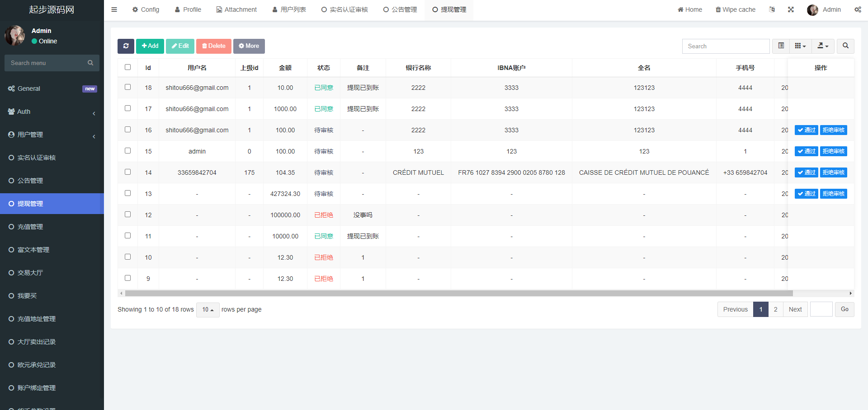This screenshot has height=410, width=868.
Task: Select the checkbox for row Id 18
Action: click(127, 87)
